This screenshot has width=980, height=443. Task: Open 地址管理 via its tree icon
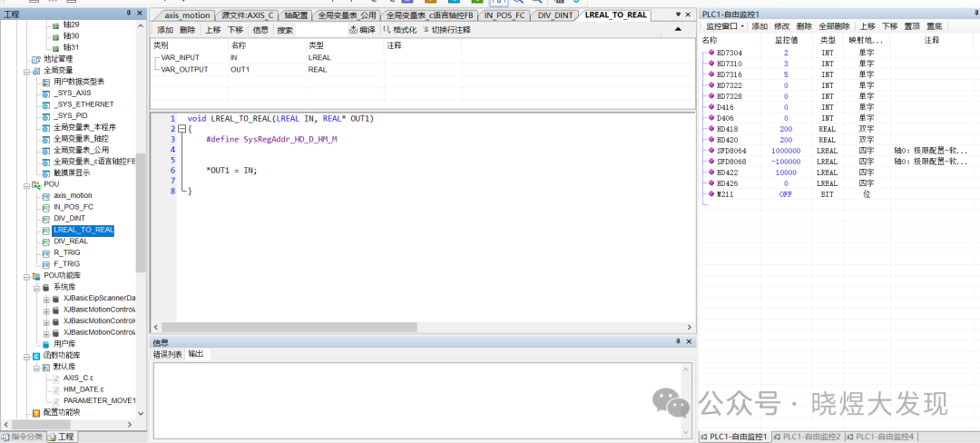[35, 59]
